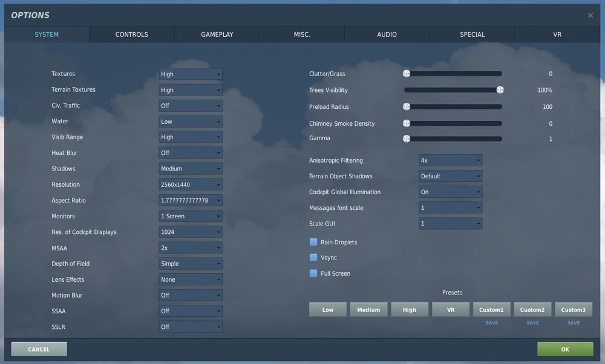Expand the Aspect Ratio dropdown
Viewport: 605px width, 364px height.
(x=190, y=200)
